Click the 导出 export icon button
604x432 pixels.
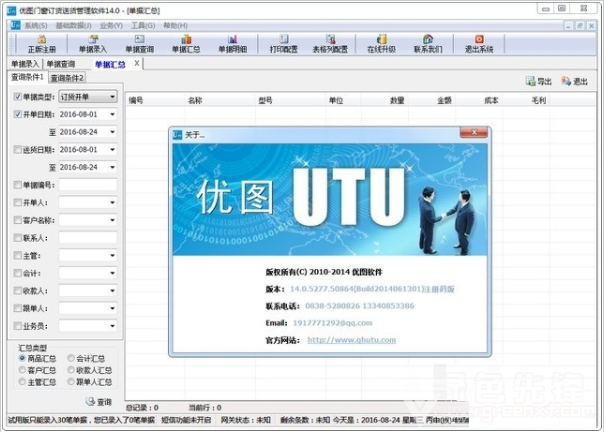[539, 81]
